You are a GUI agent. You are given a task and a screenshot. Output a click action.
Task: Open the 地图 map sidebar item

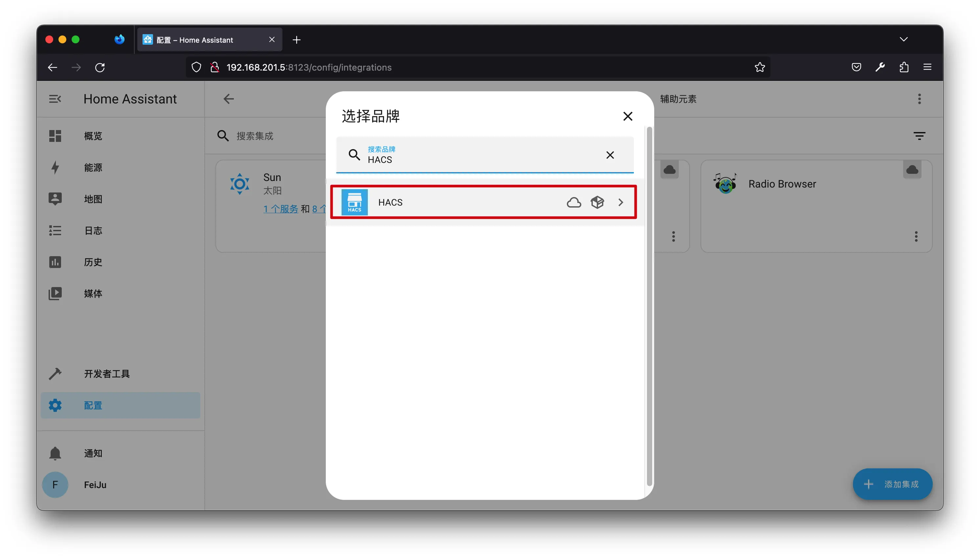tap(93, 199)
